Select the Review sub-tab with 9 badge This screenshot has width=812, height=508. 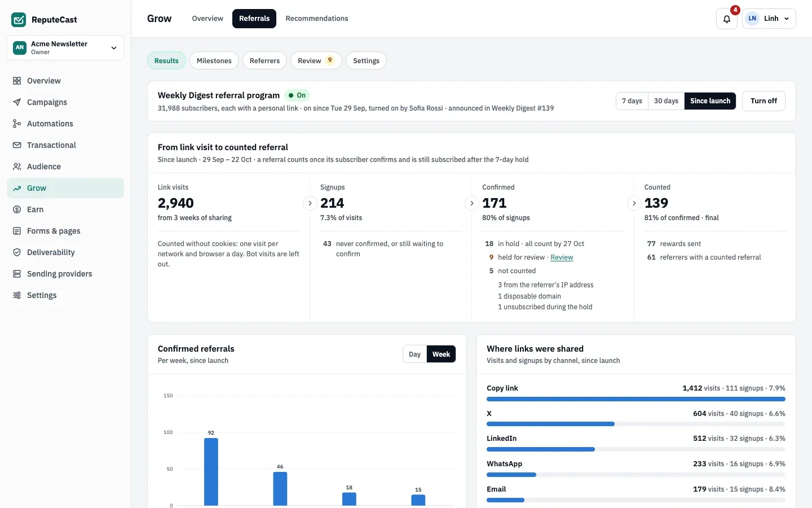click(316, 60)
